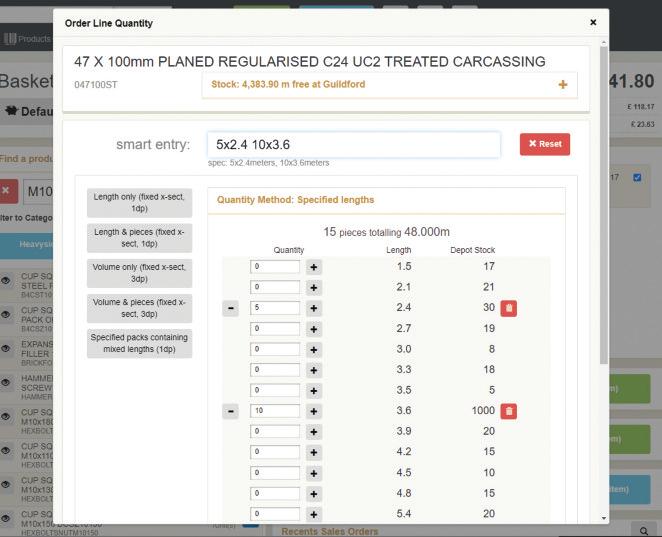Click the Quantity Method: Specified lengths header
The height and width of the screenshot is (537, 662).
[296, 200]
